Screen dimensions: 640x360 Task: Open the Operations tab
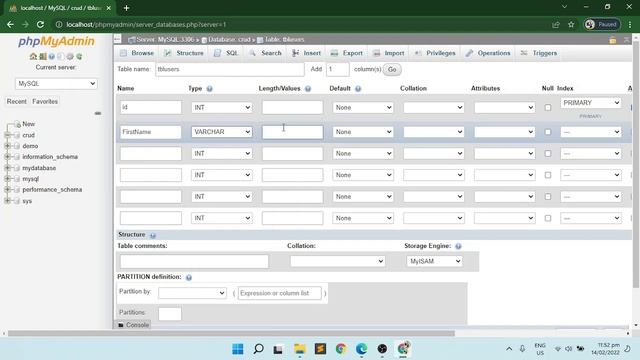[488, 53]
